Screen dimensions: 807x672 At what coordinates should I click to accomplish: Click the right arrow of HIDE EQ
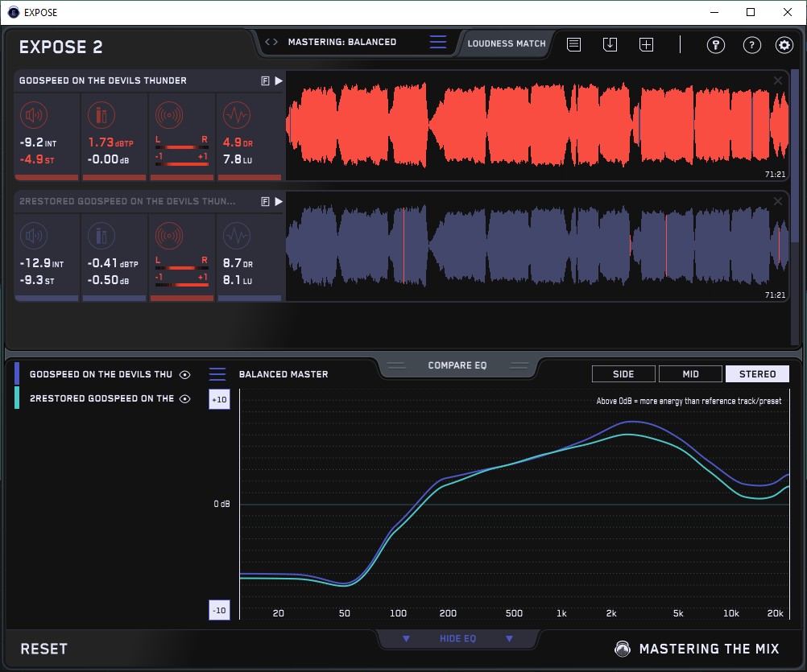click(x=509, y=638)
